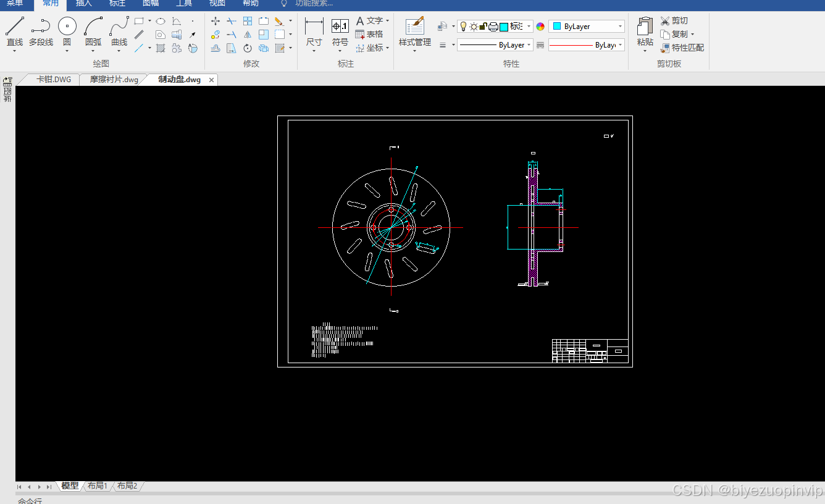Click the lineweight icon left of ByLayer line
825x504 pixels.
443,45
